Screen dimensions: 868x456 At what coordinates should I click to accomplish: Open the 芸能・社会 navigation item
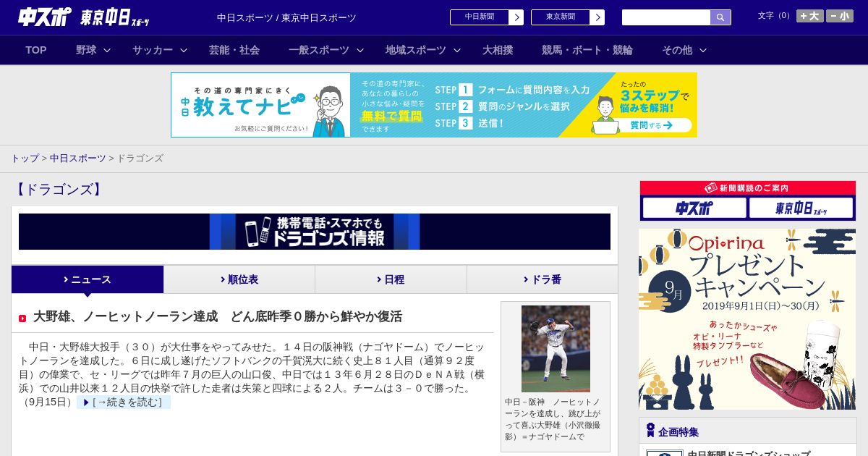point(234,50)
